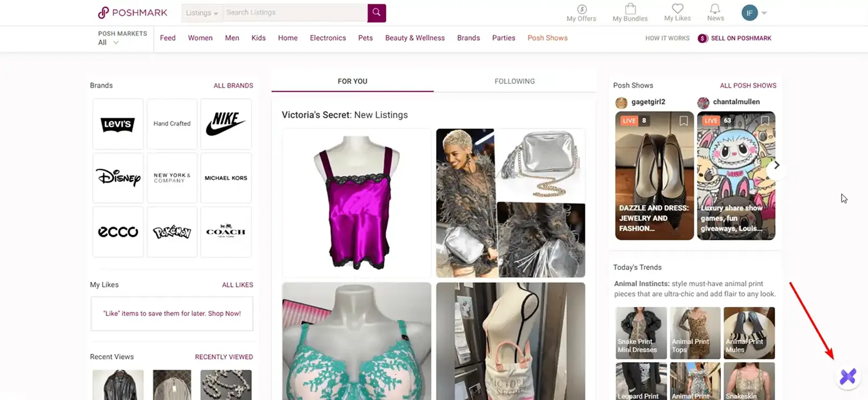This screenshot has height=400, width=868.
Task: Click the All Posh Shows link
Action: point(748,86)
